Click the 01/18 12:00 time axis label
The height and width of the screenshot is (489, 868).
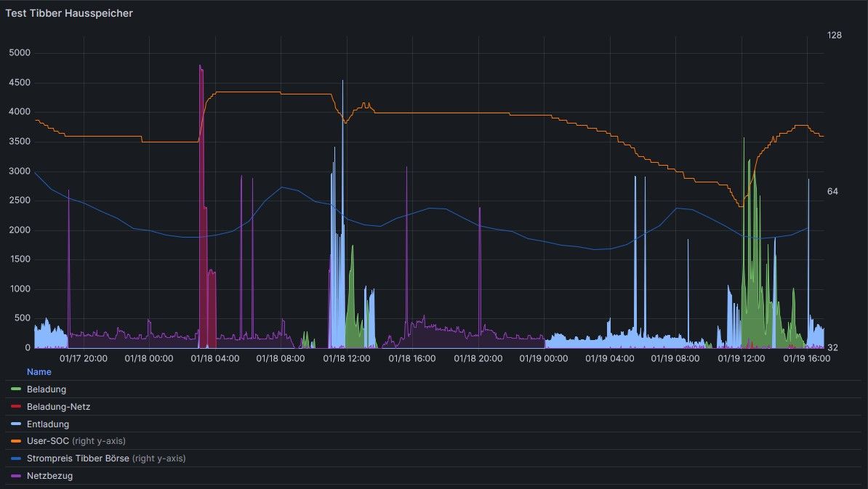click(x=347, y=358)
